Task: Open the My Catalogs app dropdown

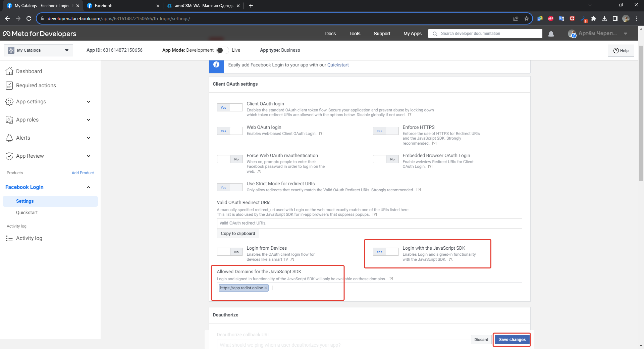Action: (39, 50)
